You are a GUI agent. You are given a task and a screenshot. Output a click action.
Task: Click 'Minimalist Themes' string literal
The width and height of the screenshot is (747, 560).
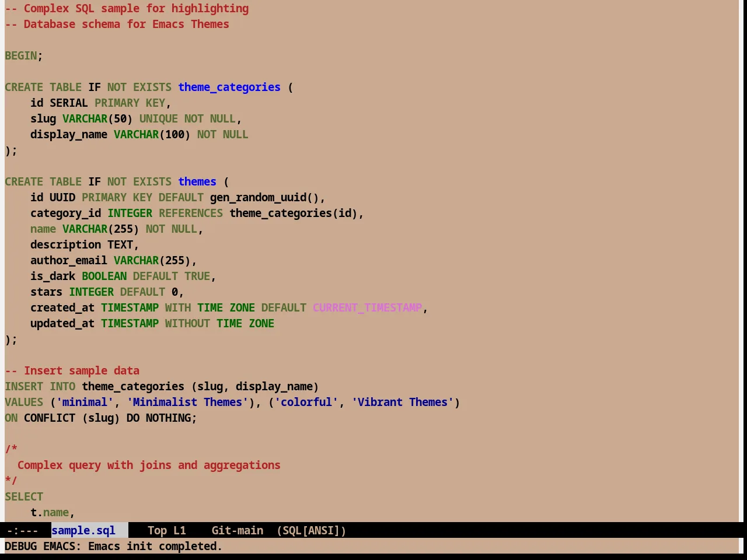tap(187, 402)
